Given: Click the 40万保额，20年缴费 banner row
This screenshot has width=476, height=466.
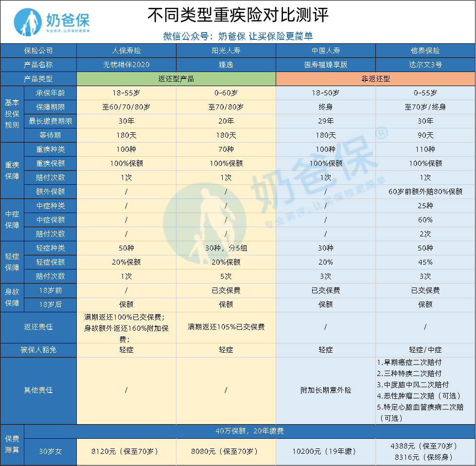Looking at the screenshot, I should coord(249,431).
